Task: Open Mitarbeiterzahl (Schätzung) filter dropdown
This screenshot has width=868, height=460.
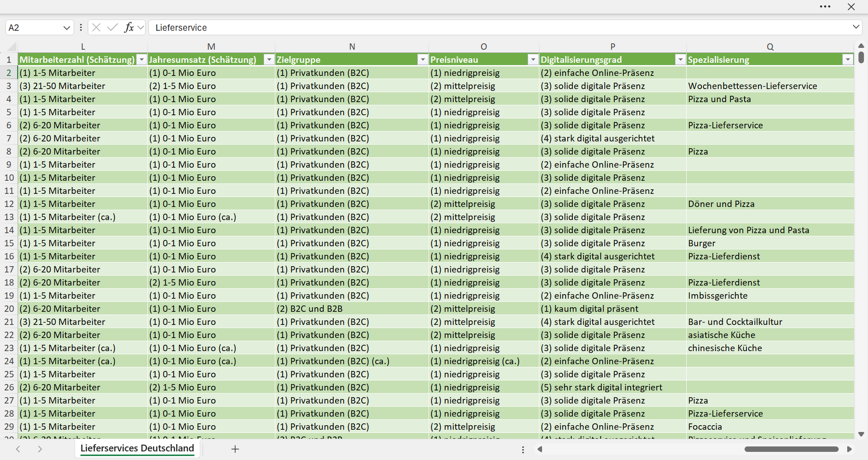Action: tap(141, 59)
